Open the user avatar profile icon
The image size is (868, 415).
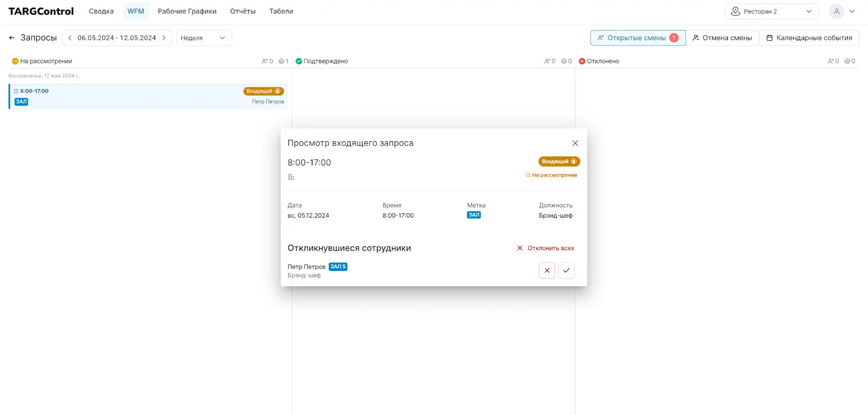pyautogui.click(x=836, y=11)
